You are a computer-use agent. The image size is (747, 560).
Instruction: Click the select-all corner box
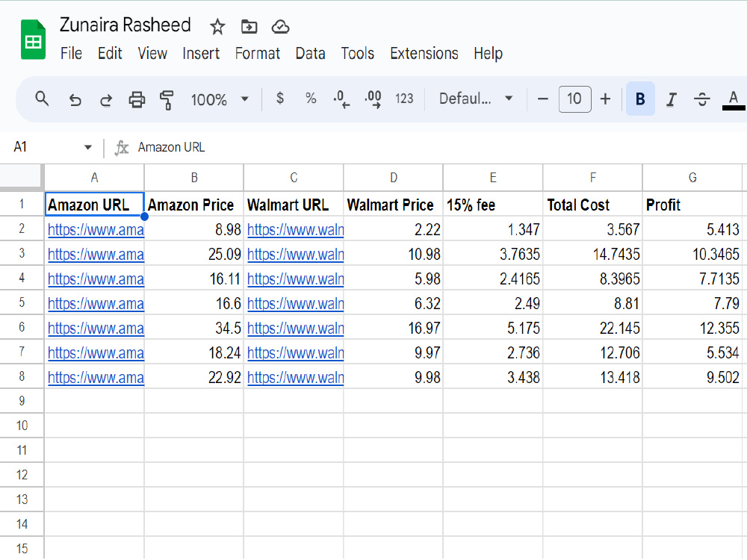22,177
